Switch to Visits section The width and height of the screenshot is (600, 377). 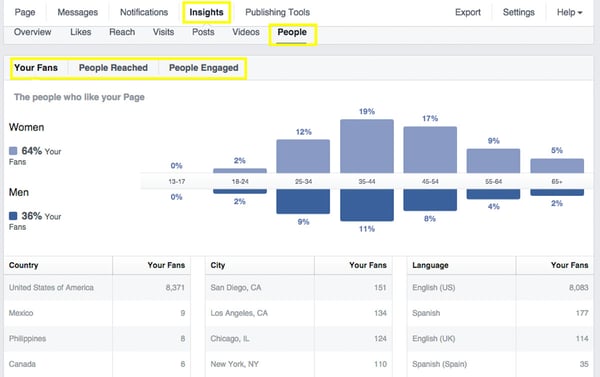163,32
